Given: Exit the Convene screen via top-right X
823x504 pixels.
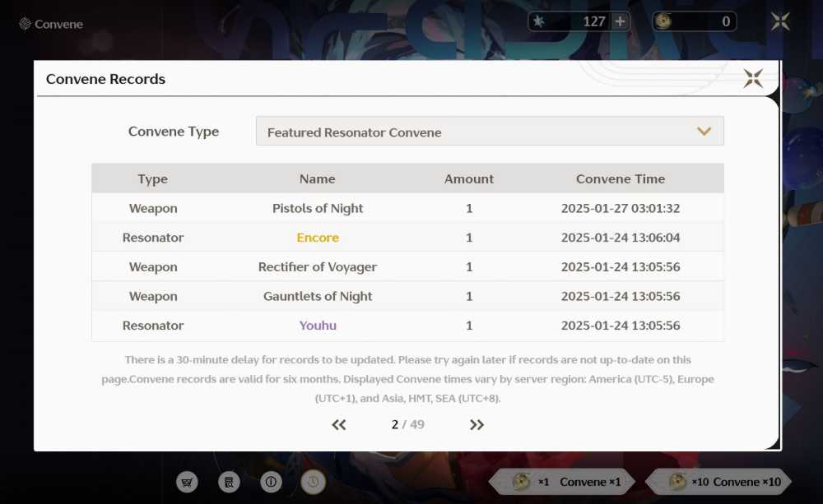Looking at the screenshot, I should 780,21.
